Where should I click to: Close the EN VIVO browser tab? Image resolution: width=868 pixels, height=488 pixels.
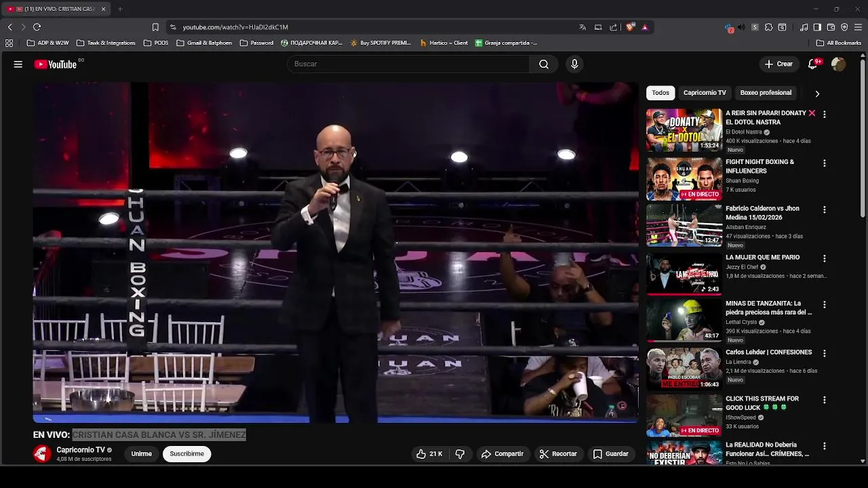click(x=103, y=9)
